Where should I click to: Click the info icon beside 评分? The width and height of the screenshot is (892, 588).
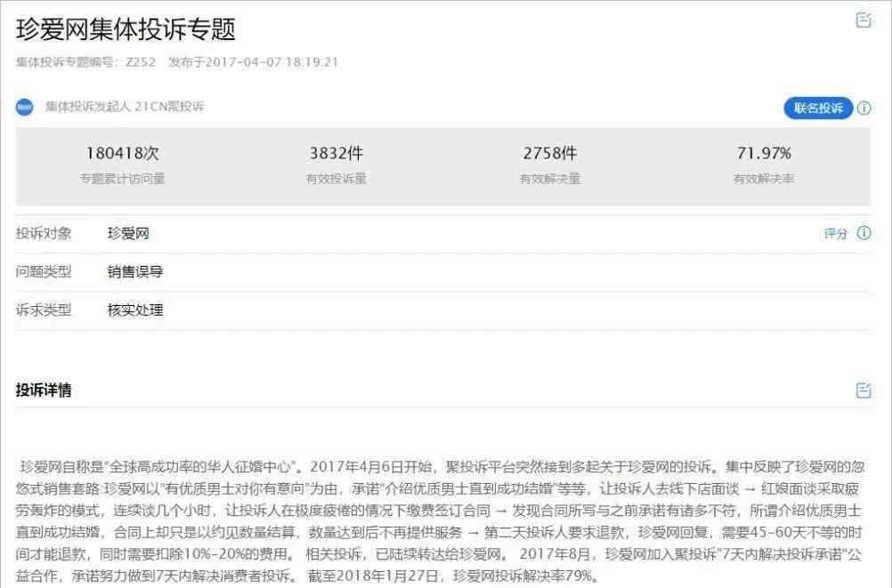[x=864, y=233]
